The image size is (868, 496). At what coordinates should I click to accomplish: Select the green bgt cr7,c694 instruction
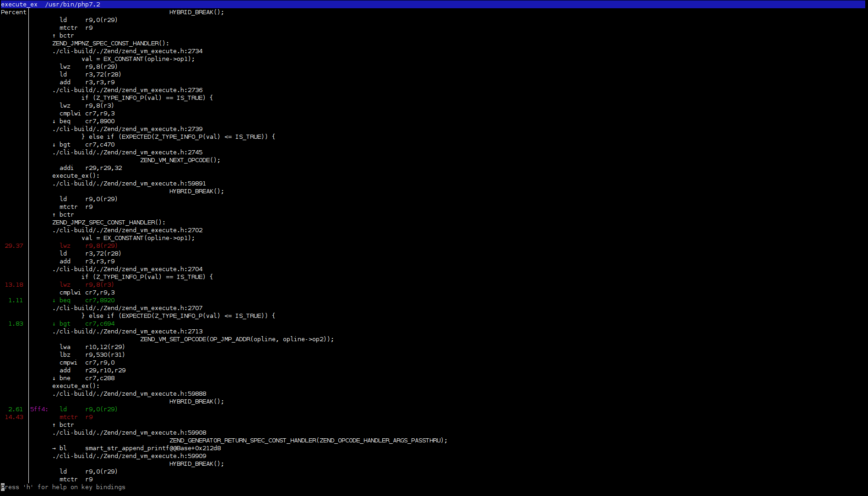pos(83,323)
